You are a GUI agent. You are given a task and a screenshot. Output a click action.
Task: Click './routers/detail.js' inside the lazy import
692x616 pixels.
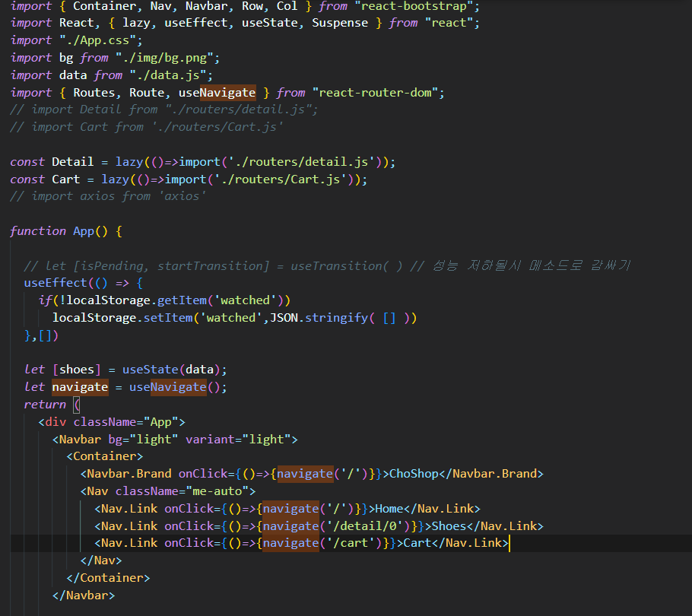click(x=301, y=162)
